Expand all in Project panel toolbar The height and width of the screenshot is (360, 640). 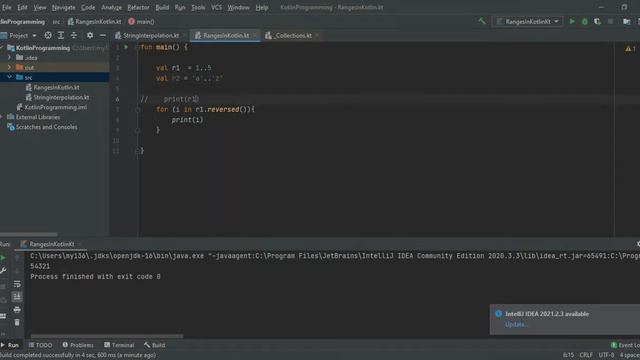(61, 36)
